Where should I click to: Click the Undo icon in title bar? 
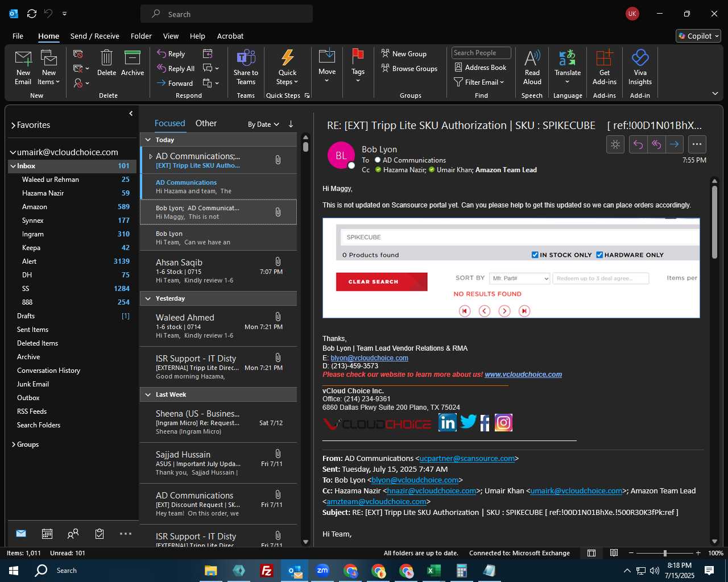tap(48, 14)
